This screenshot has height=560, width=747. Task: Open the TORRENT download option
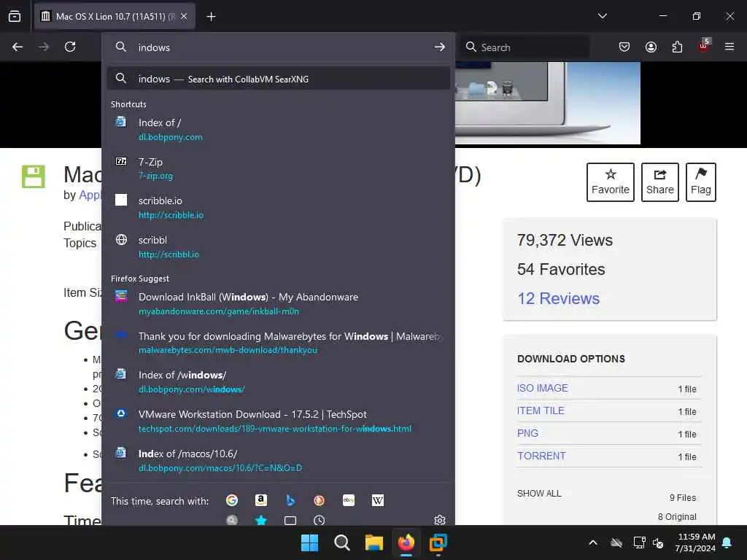point(541,456)
